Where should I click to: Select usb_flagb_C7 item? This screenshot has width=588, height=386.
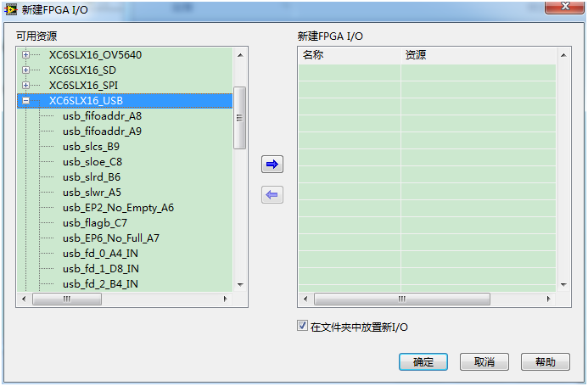click(x=95, y=223)
